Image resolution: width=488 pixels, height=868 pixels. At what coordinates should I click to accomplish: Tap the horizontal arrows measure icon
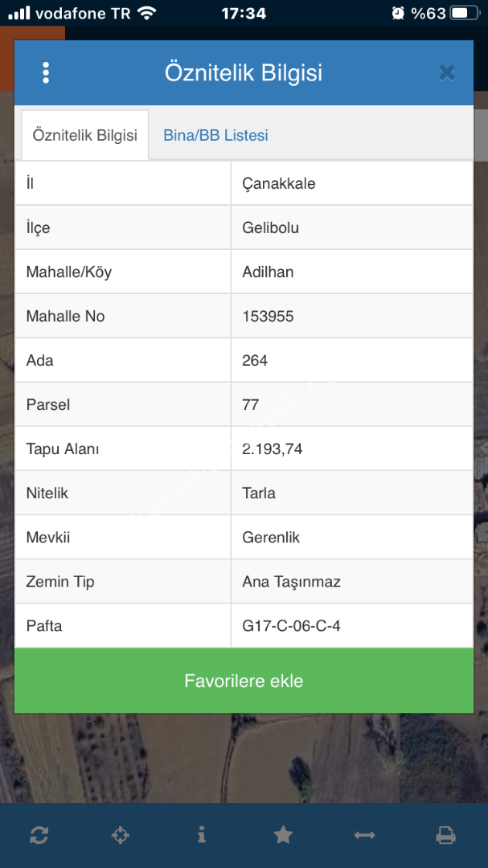click(364, 835)
